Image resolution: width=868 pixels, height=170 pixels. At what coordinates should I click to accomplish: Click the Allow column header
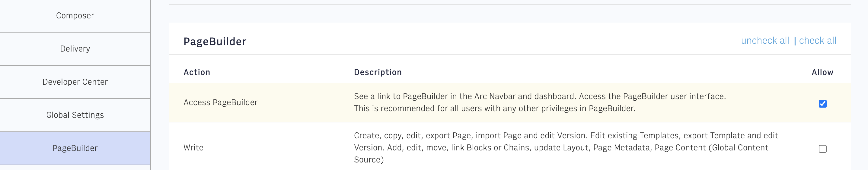tap(822, 72)
